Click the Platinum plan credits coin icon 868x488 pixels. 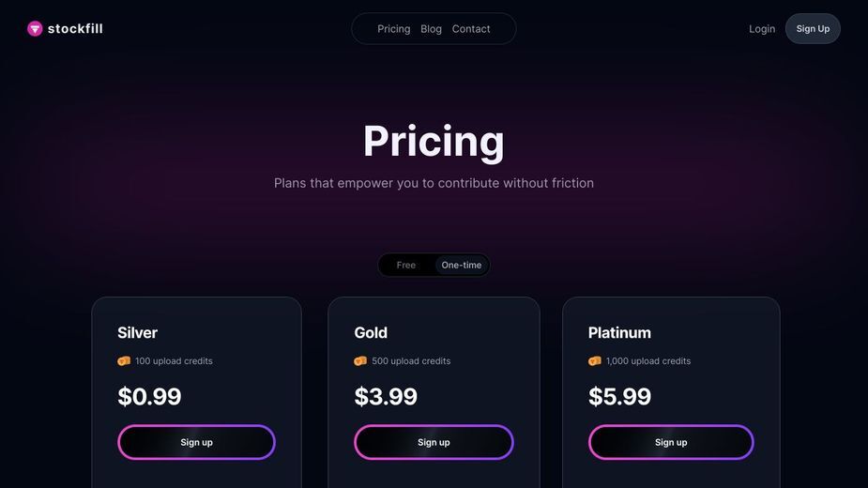(x=595, y=361)
